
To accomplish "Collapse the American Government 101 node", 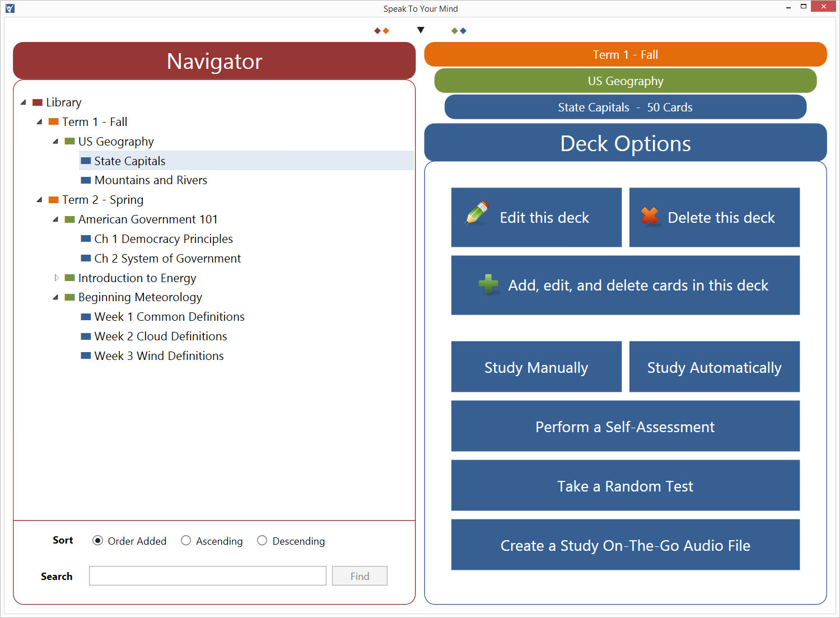I will [55, 219].
